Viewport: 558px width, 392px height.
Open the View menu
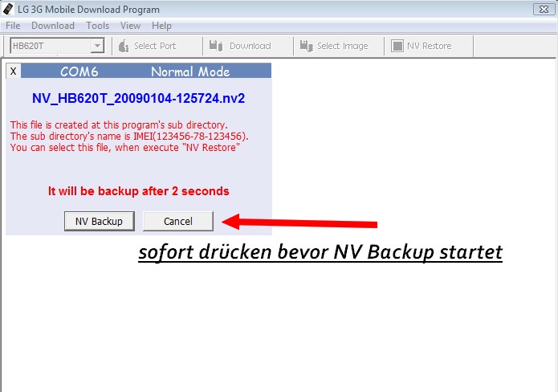click(130, 26)
